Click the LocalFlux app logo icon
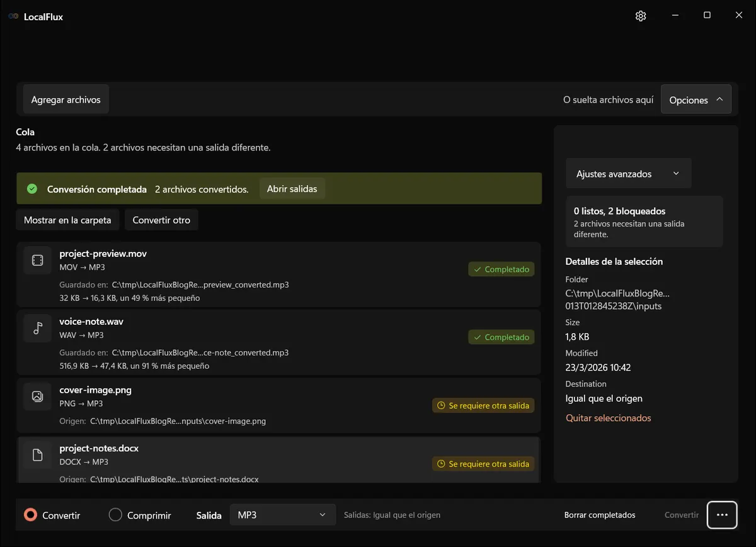Screen dimensions: 756x547 (13, 16)
